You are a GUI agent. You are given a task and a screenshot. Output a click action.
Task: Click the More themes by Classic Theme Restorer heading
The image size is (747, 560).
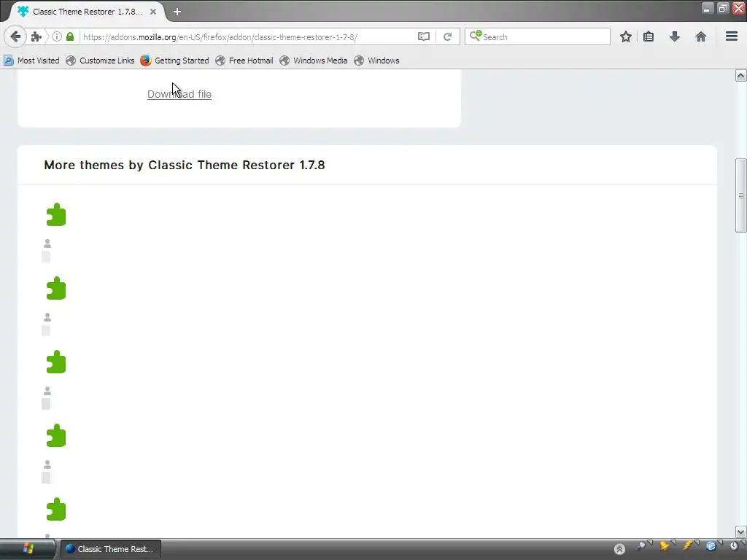click(185, 166)
